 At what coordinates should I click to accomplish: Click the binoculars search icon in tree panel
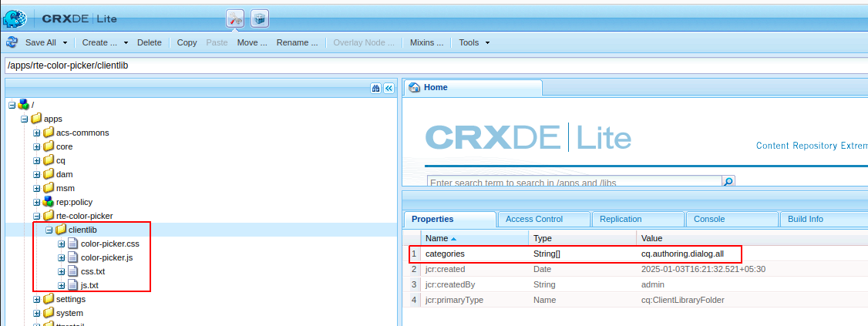click(376, 88)
